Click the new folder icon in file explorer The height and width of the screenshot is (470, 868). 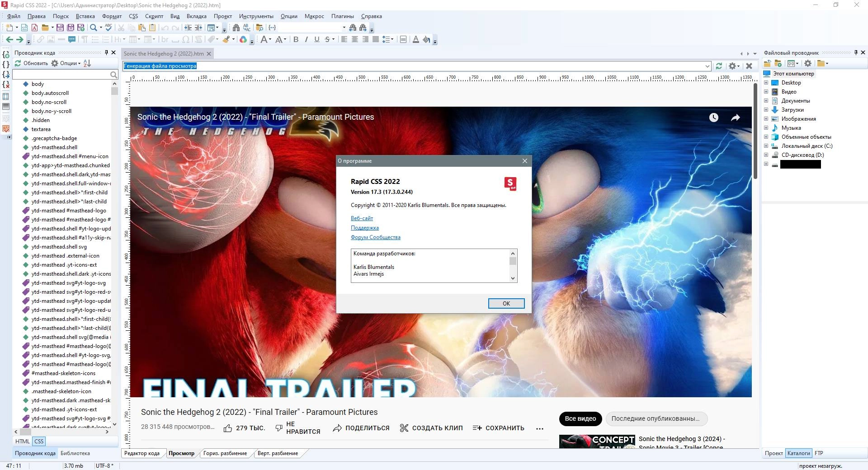click(x=778, y=63)
